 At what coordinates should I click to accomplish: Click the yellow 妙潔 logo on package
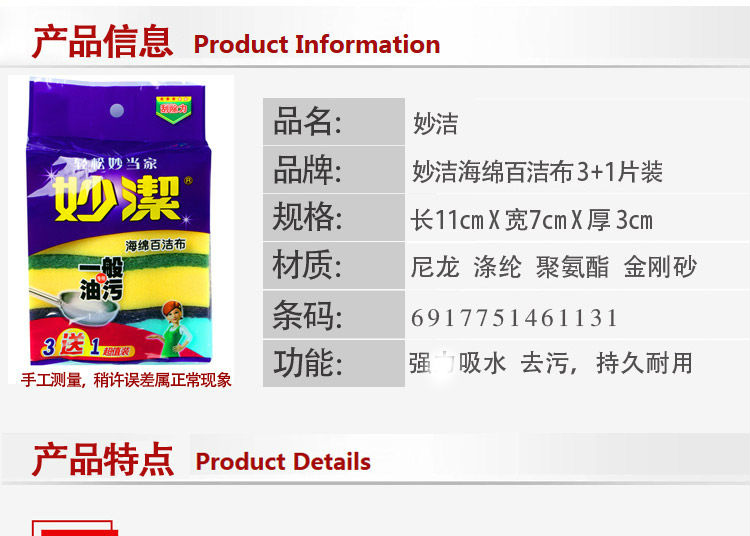pos(117,198)
